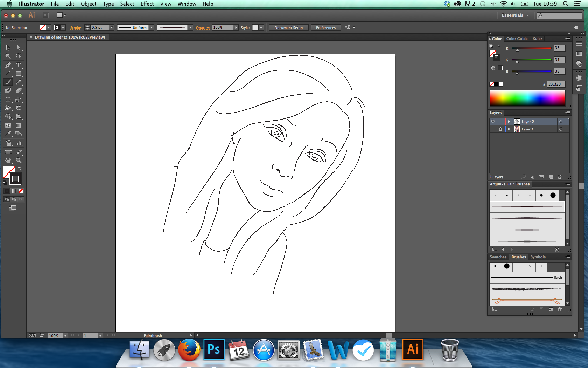The width and height of the screenshot is (588, 368).
Task: Select the Basic brush in Brushes panel
Action: (x=527, y=278)
